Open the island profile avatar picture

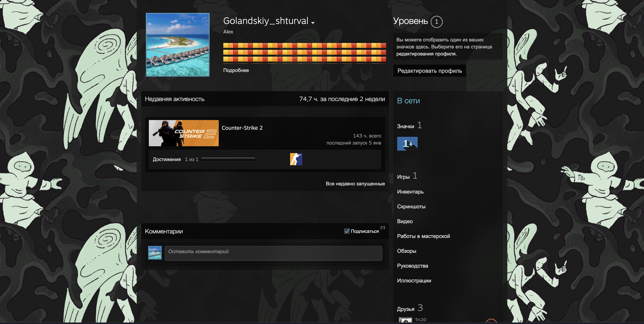click(178, 45)
